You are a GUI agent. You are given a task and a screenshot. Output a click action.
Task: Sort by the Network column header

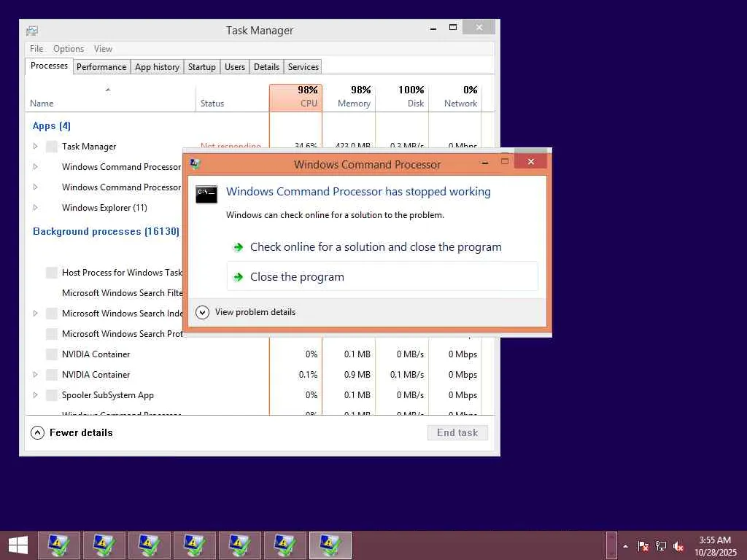[456, 98]
